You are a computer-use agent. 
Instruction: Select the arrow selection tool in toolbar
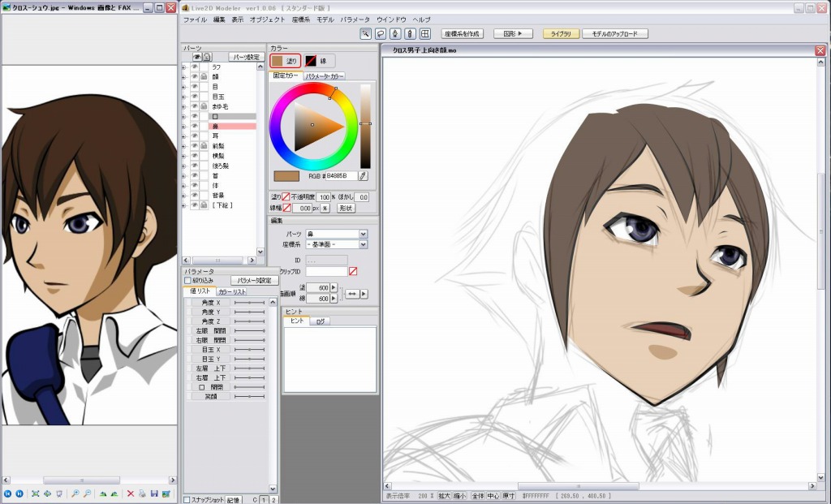point(366,33)
